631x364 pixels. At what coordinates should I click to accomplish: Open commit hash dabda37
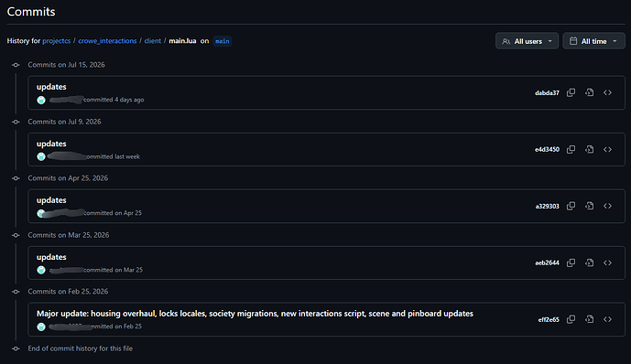coord(547,92)
